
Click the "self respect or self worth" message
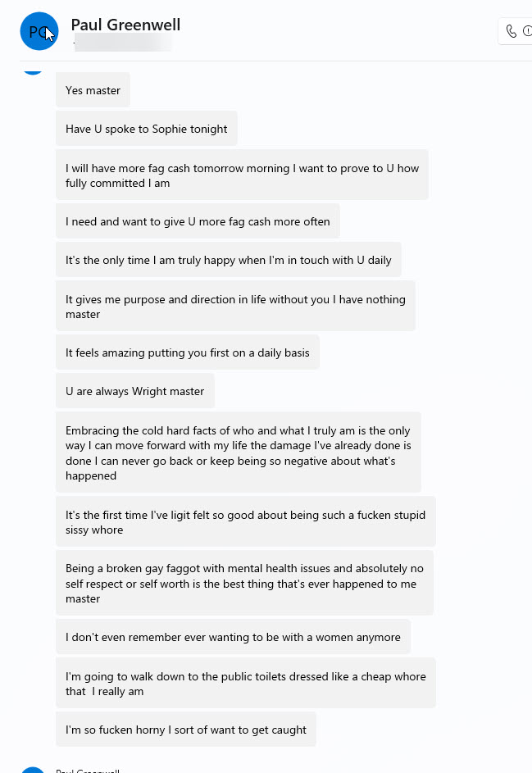244,583
